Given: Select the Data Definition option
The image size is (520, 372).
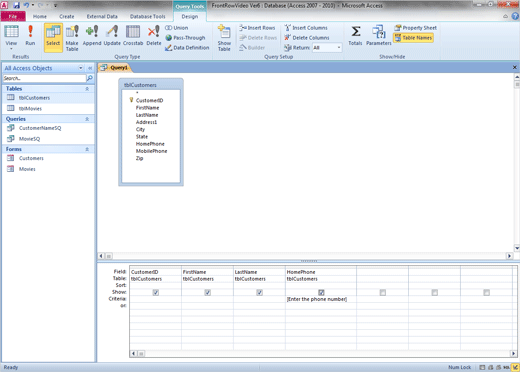Looking at the screenshot, I should [x=187, y=48].
